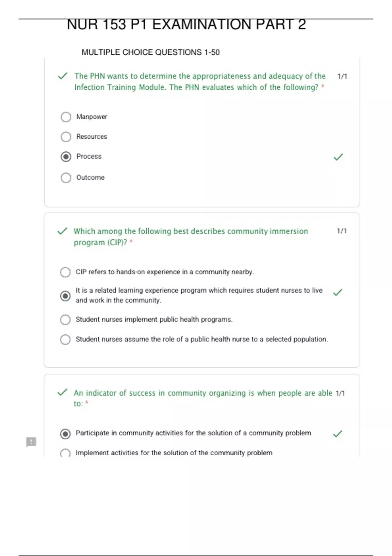Choose 'CIP refers to hands-on experience' option
The height and width of the screenshot is (556, 392).
[65, 272]
